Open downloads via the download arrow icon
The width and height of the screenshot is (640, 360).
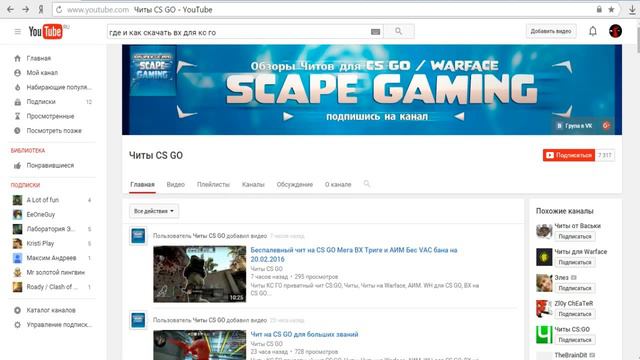pos(632,9)
